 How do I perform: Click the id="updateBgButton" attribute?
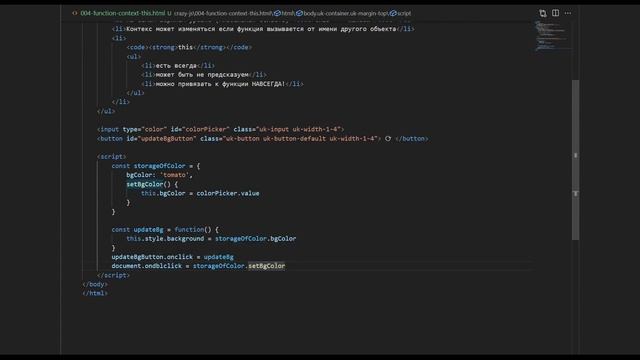click(161, 139)
